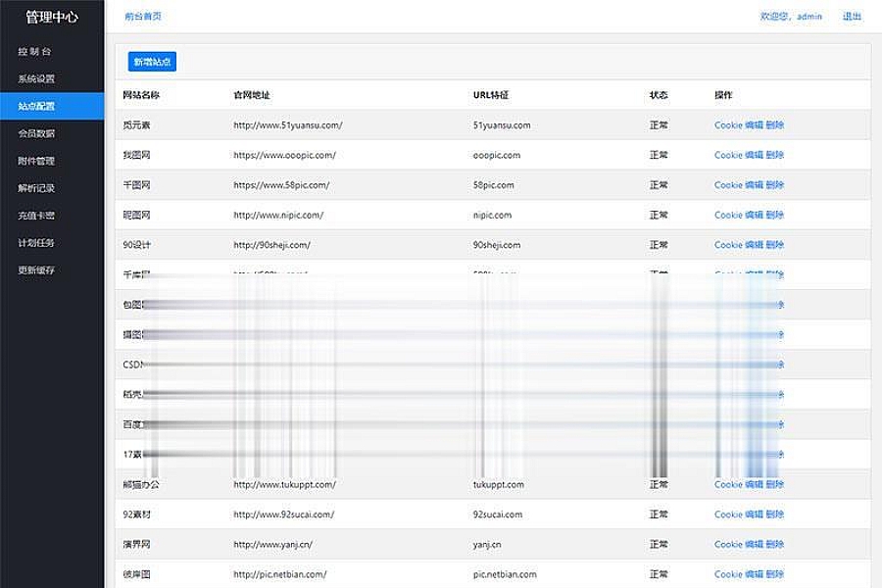
Task: Click the https://www.58pic.com/ address
Action: [281, 184]
